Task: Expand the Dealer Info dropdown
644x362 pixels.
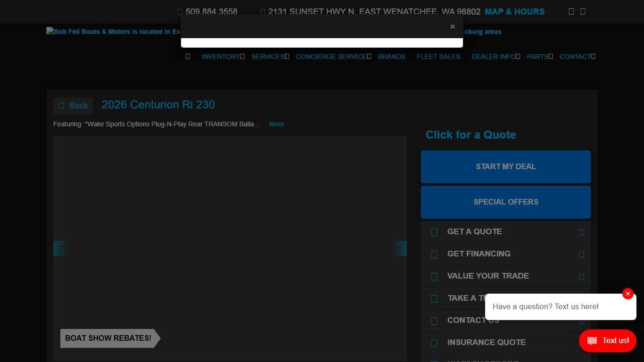Action: click(x=495, y=57)
